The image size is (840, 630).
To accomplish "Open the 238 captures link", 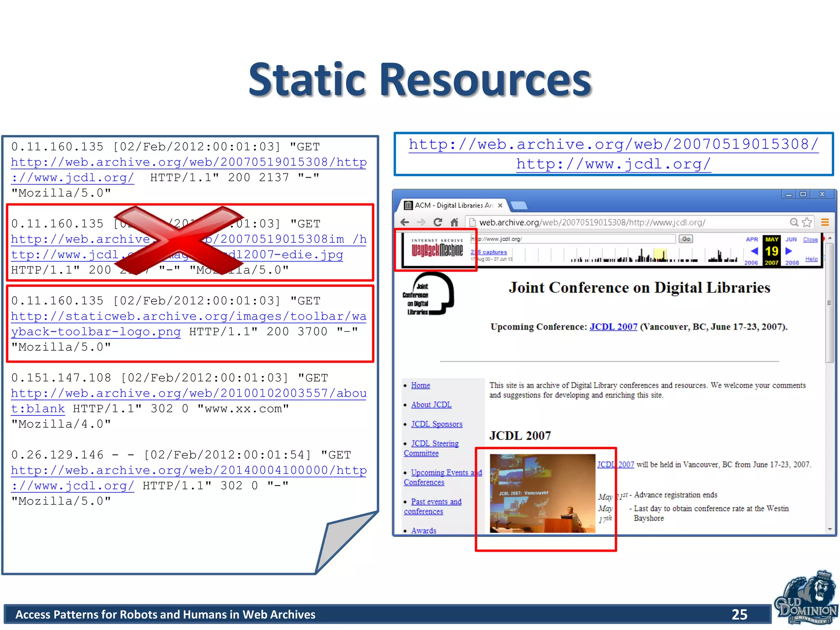I will tap(489, 252).
